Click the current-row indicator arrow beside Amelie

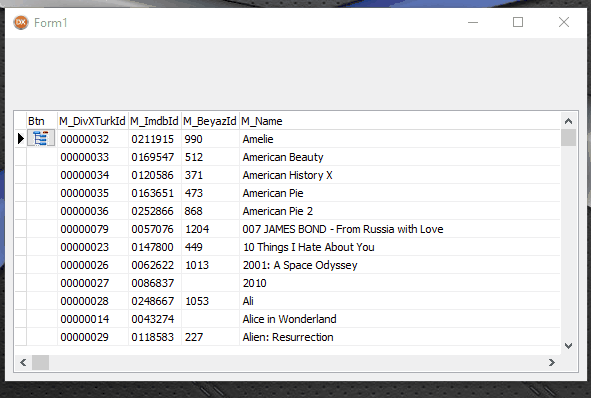(x=21, y=139)
